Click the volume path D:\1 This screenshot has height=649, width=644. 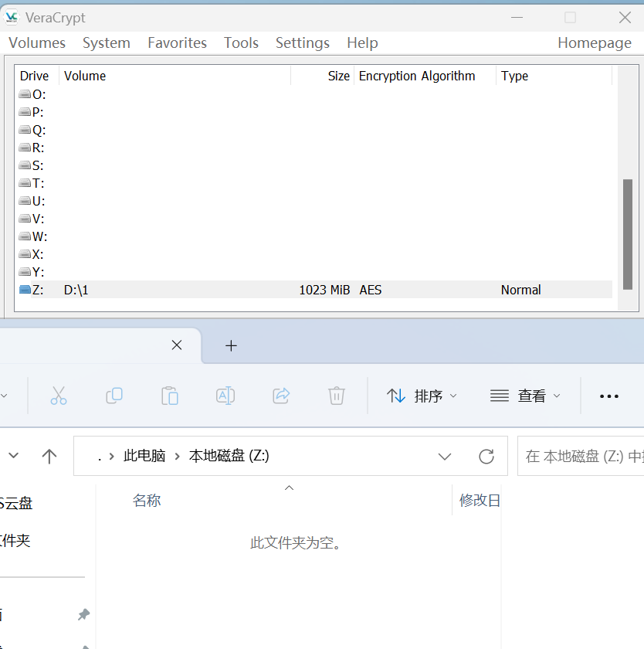click(x=76, y=290)
